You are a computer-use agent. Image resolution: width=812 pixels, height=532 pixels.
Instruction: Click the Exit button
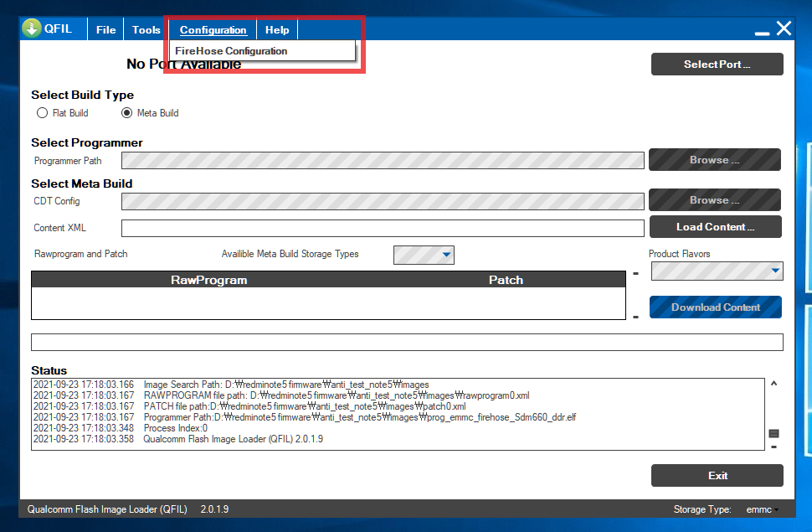(x=717, y=476)
